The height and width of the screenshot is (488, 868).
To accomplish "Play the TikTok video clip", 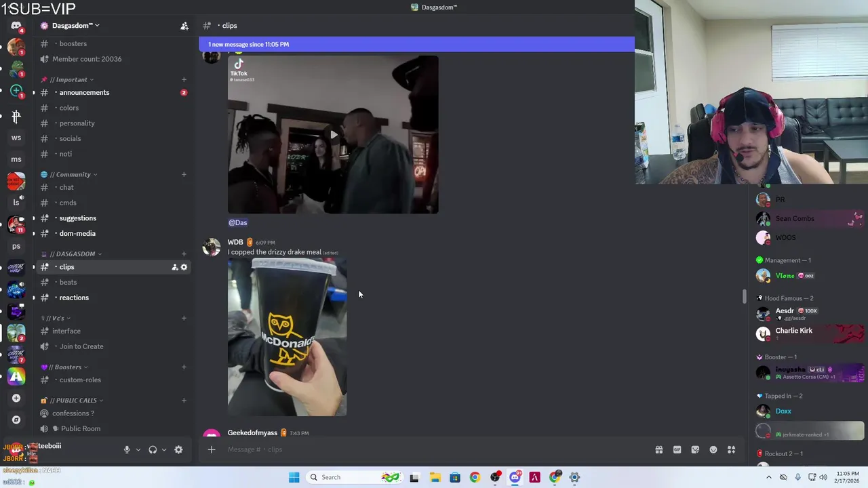I will (333, 134).
